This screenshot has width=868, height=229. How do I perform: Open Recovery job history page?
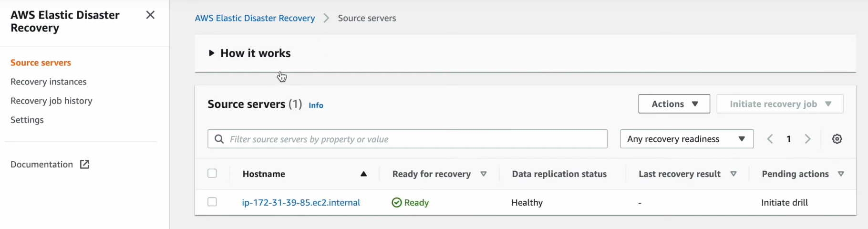[x=52, y=101]
